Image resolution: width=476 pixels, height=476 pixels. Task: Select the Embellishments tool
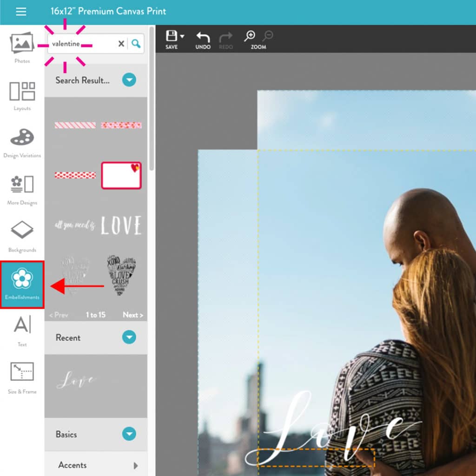22,284
